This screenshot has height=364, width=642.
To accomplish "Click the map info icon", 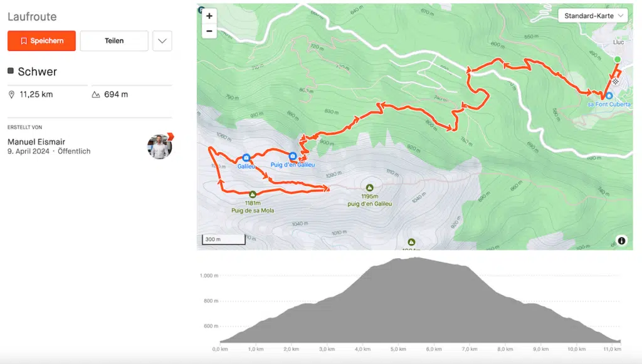I will pyautogui.click(x=621, y=241).
